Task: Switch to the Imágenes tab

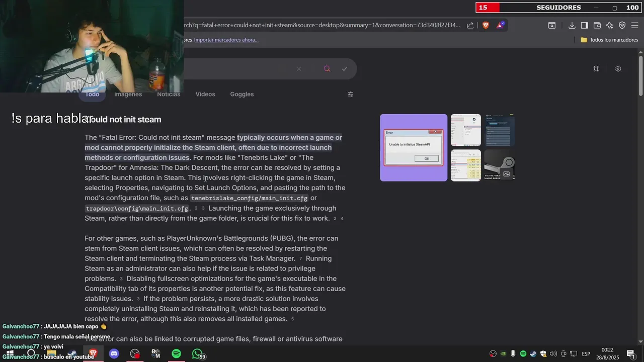Action: pyautogui.click(x=128, y=94)
